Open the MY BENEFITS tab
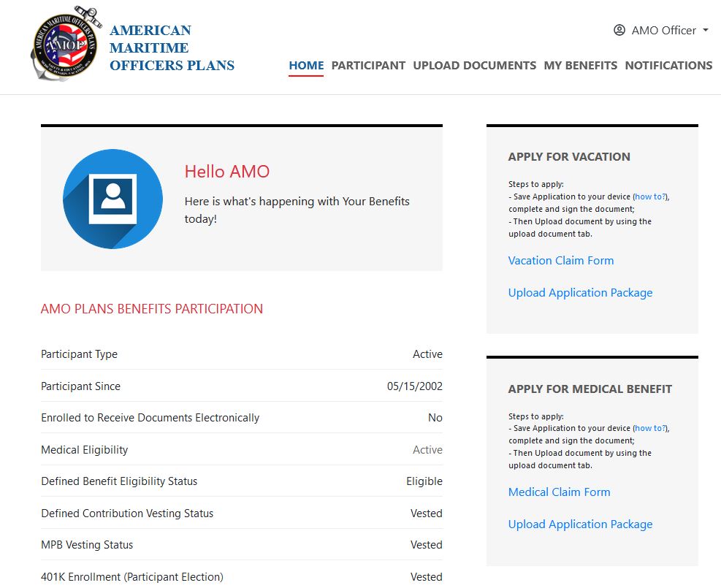Image resolution: width=721 pixels, height=588 pixels. point(580,65)
